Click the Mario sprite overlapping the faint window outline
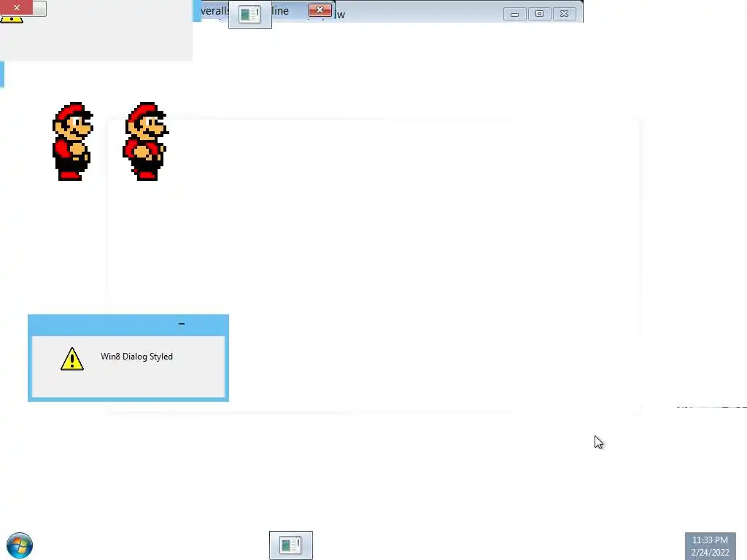Image resolution: width=747 pixels, height=560 pixels. pos(145,141)
